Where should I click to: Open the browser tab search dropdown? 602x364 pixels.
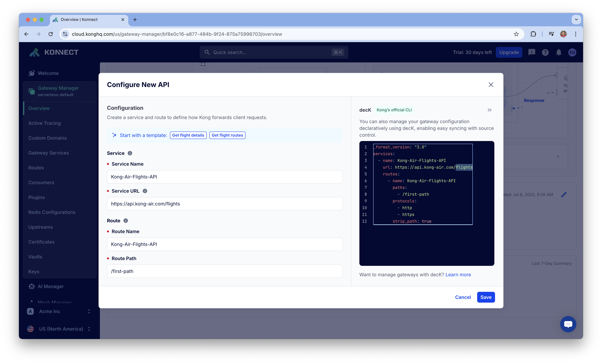[576, 20]
